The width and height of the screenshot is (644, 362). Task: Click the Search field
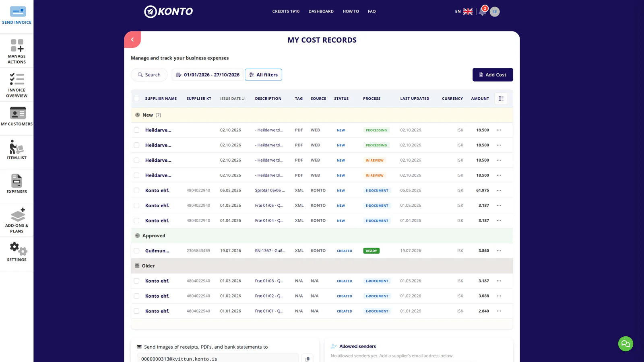tap(149, 75)
